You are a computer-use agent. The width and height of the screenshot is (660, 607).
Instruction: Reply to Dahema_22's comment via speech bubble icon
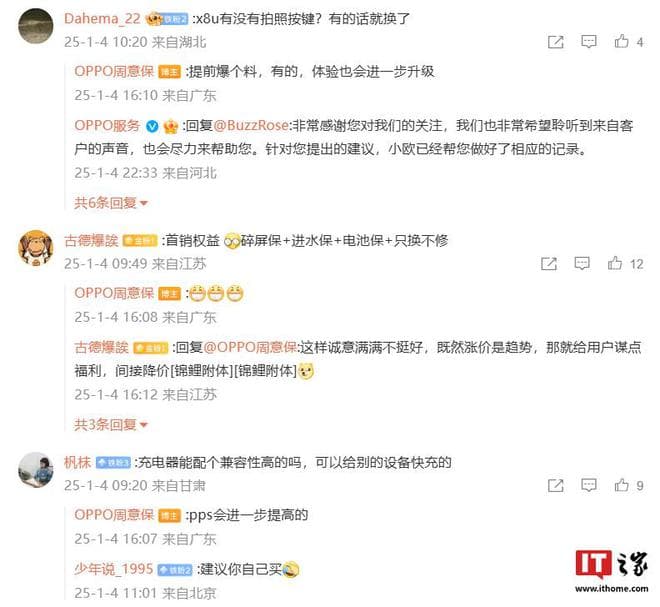pyautogui.click(x=588, y=42)
